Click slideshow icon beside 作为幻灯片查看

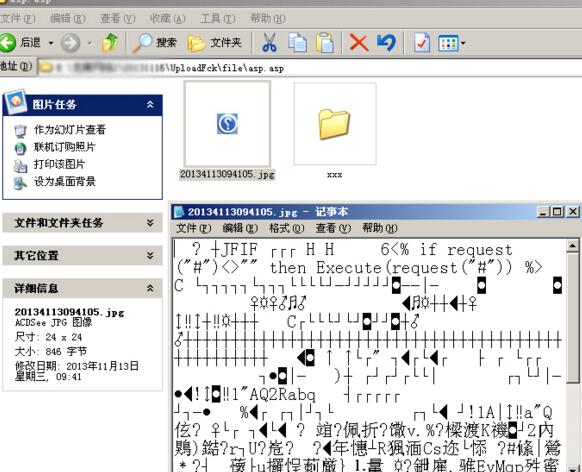click(x=20, y=131)
